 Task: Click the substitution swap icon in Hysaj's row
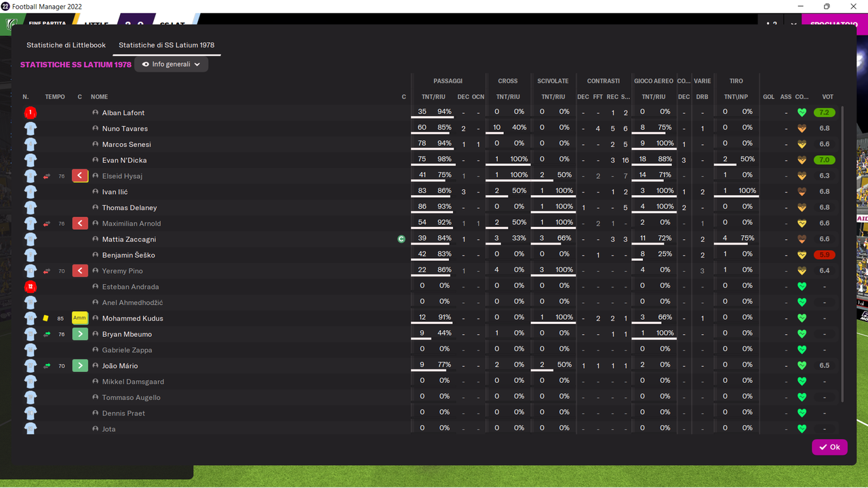click(x=47, y=176)
